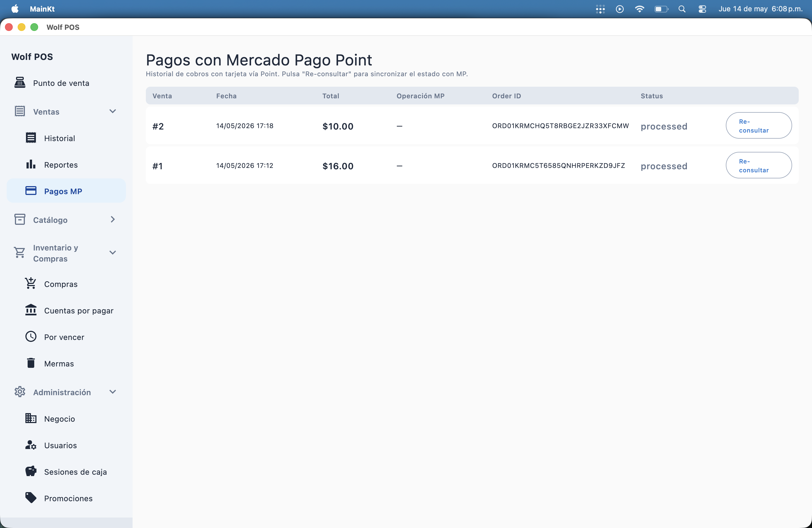812x528 pixels.
Task: Click the Order ID column header
Action: [x=506, y=96]
